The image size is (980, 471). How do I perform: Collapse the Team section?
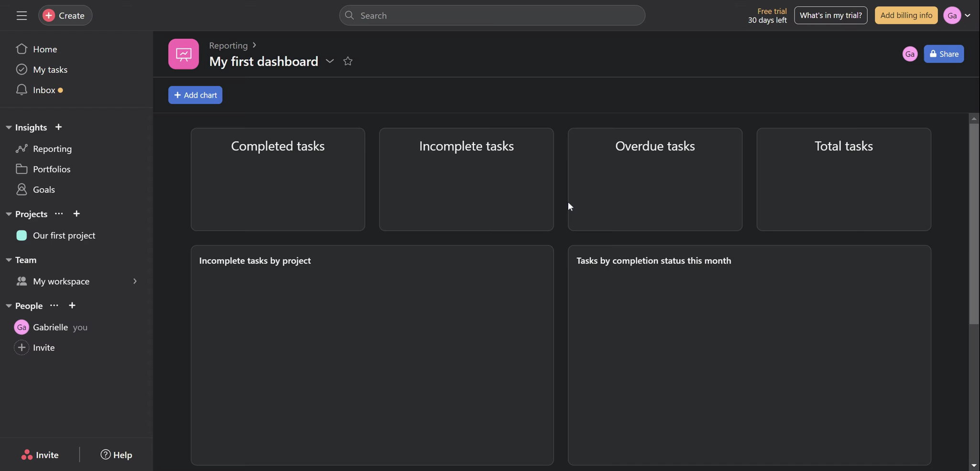tap(9, 260)
